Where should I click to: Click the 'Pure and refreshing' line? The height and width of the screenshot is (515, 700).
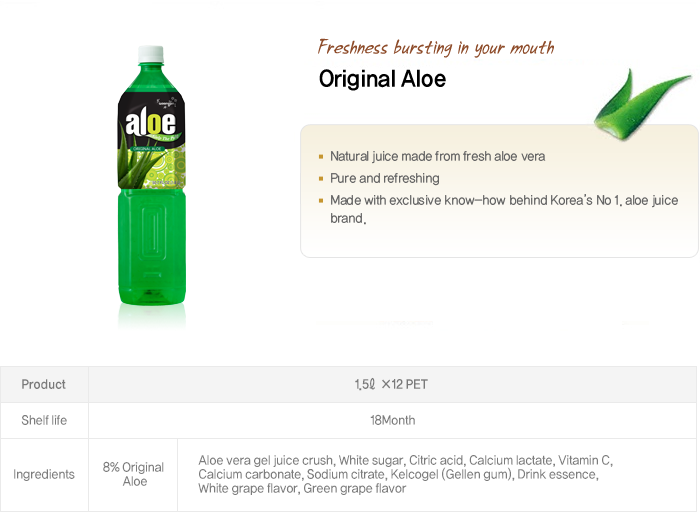coord(385,178)
